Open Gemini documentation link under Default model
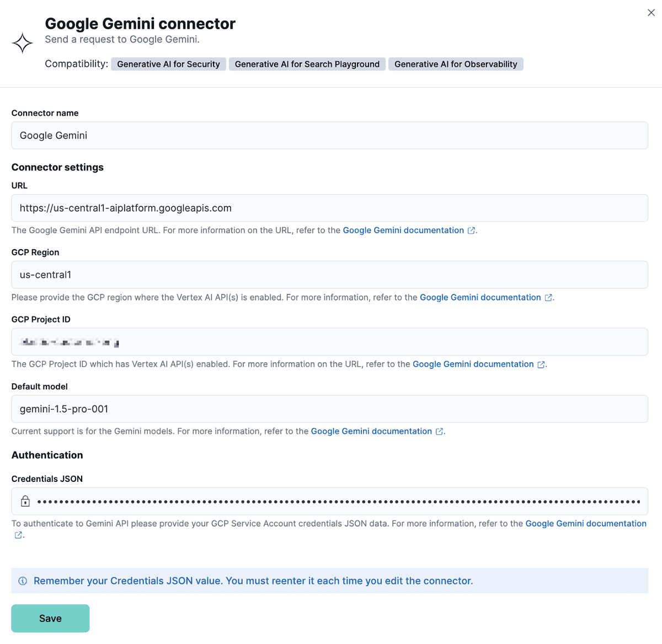The image size is (662, 644). click(371, 431)
